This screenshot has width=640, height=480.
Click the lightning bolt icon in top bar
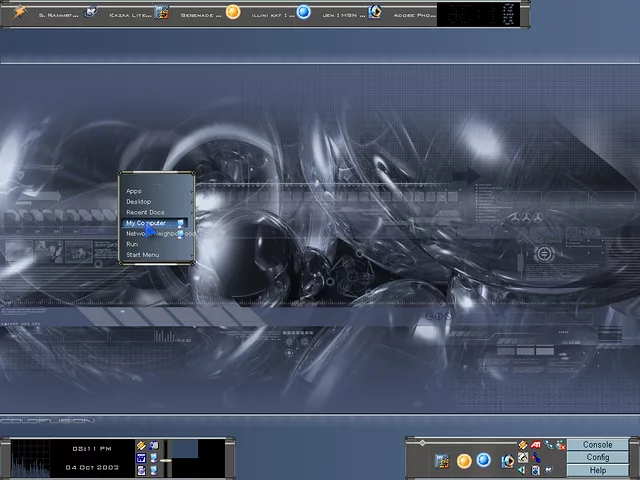(19, 12)
